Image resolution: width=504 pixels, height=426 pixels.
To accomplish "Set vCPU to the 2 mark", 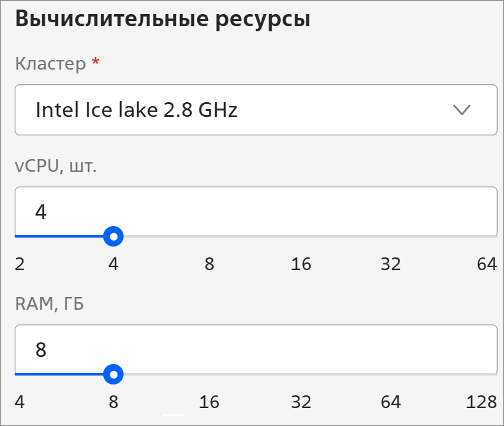I will pos(20,264).
